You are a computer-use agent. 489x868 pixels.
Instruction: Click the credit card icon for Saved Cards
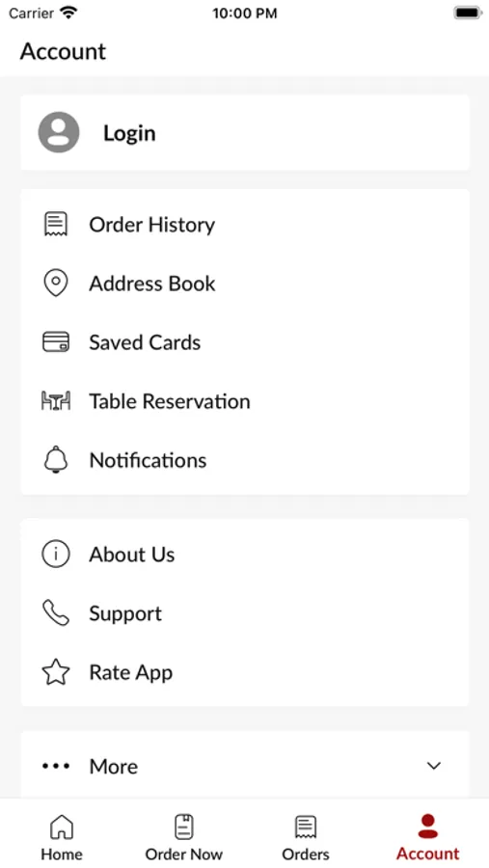tap(56, 341)
